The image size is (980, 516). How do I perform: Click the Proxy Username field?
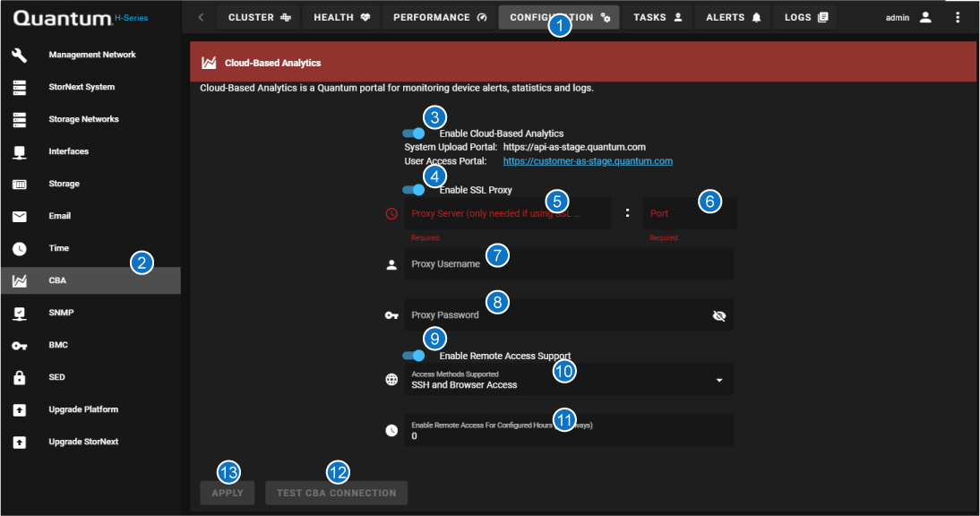point(569,264)
